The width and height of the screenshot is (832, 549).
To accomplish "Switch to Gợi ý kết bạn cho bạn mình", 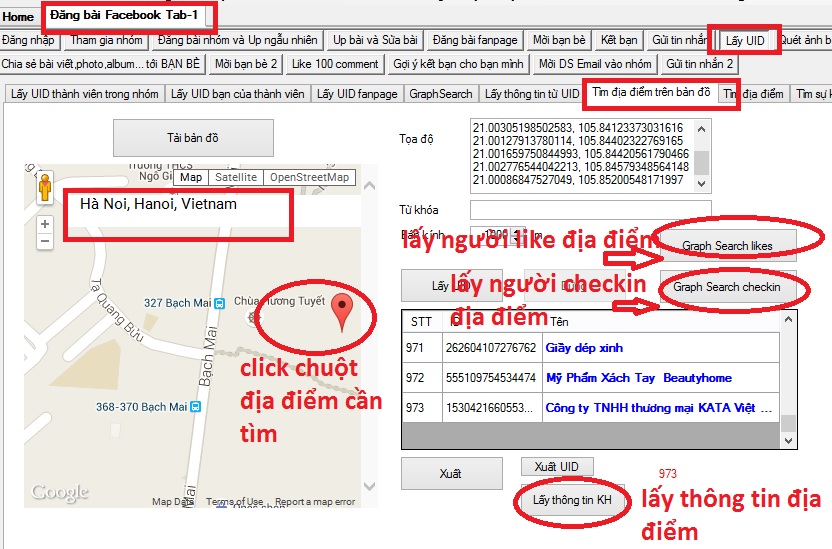I will 458,64.
